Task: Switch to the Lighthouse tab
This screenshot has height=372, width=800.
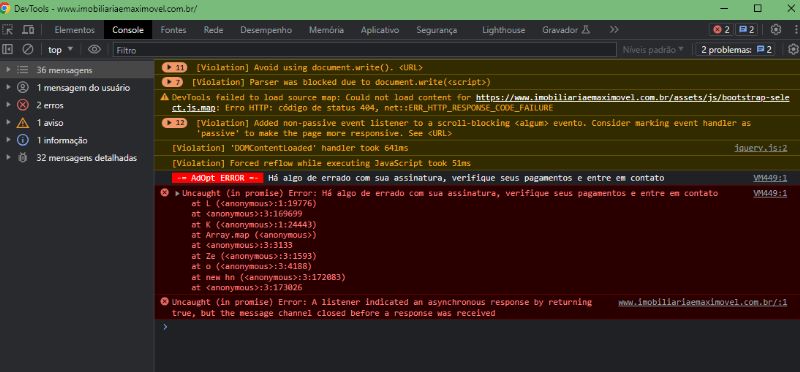Action: tap(504, 30)
